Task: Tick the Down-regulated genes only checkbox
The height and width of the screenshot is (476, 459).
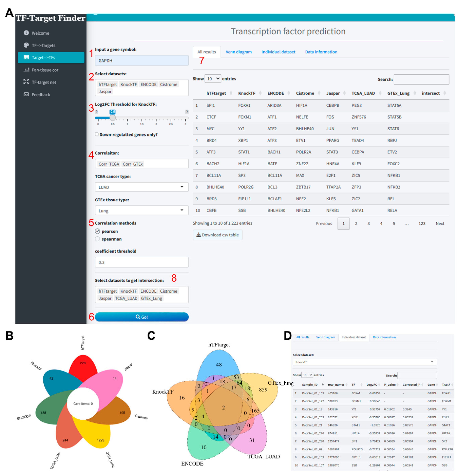Action: coord(97,135)
